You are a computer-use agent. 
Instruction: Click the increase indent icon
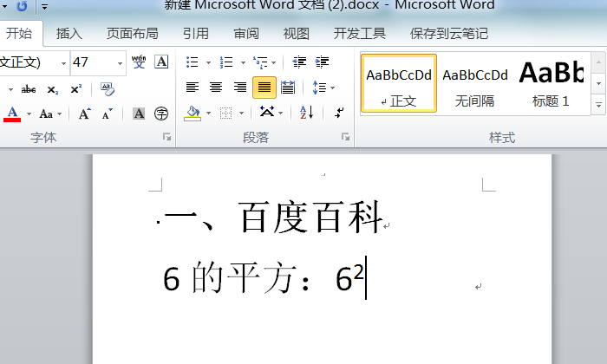pyautogui.click(x=322, y=62)
